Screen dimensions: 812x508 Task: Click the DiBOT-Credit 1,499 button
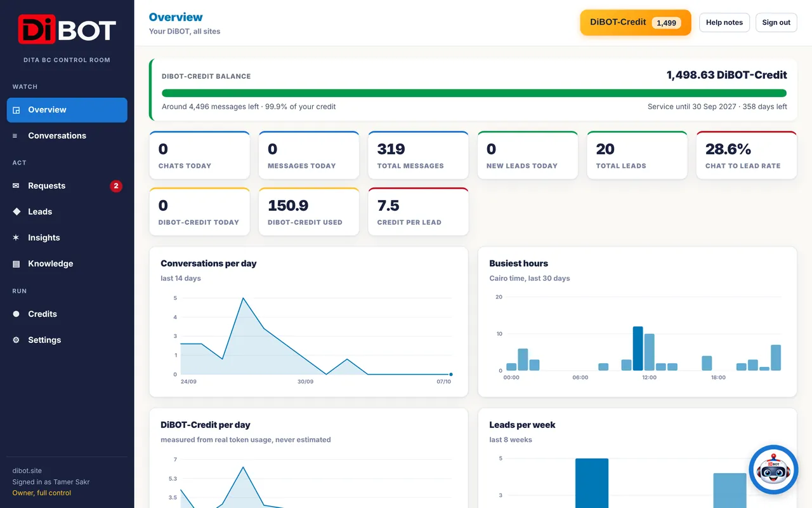point(636,22)
